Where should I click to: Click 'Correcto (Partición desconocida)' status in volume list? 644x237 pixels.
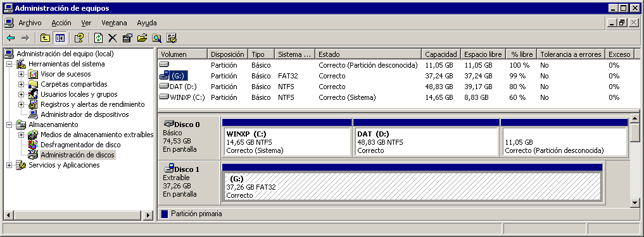[x=368, y=65]
